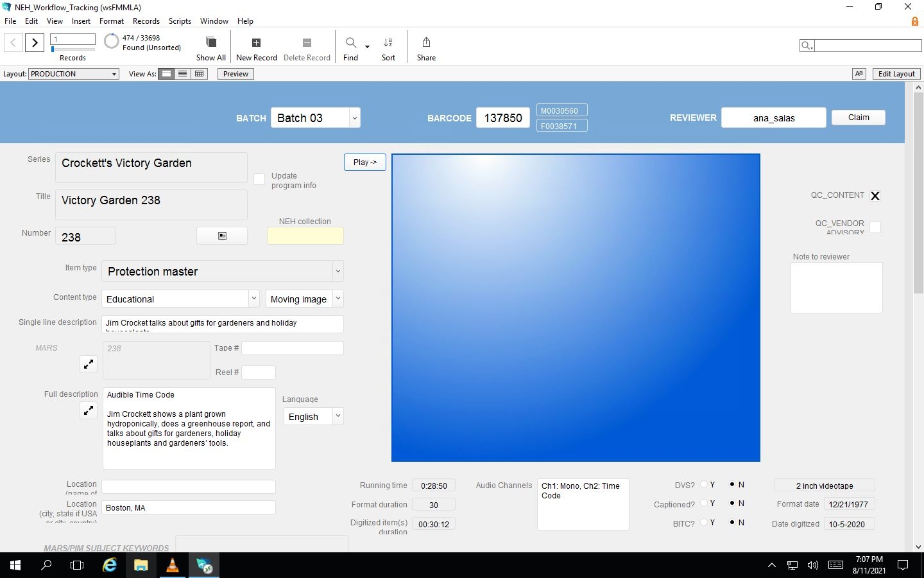Expand the Item type dropdown
Image resolution: width=924 pixels, height=578 pixels.
[x=338, y=272]
